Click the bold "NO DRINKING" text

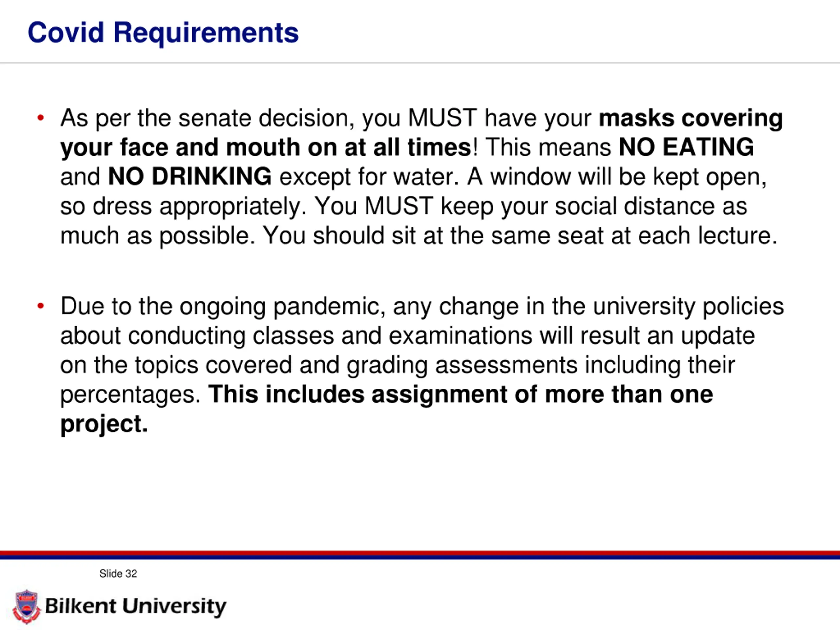point(190,177)
